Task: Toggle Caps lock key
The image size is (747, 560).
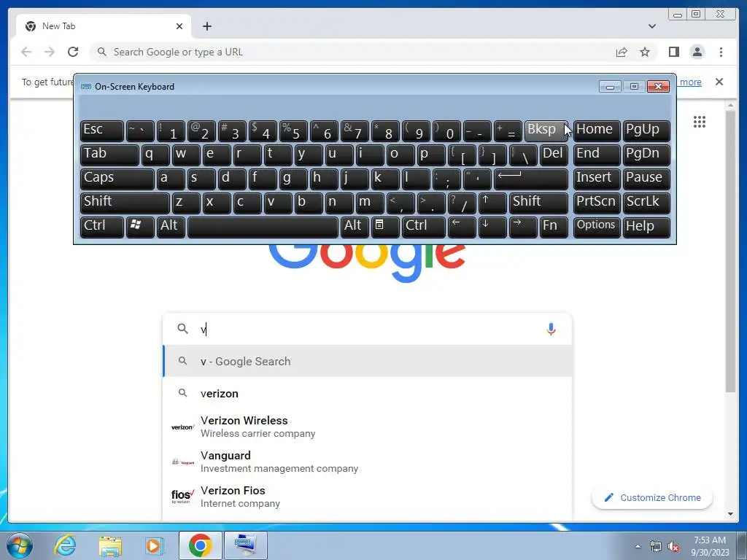Action: 117,179
